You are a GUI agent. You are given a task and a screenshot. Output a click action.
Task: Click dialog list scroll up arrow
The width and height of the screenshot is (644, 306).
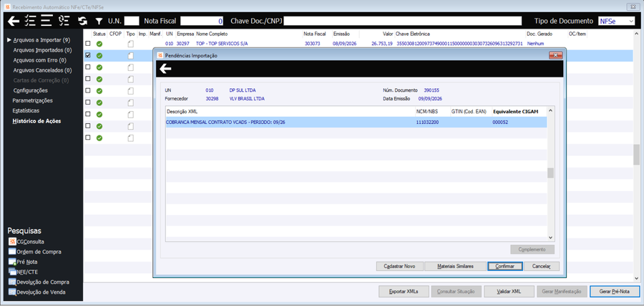coord(550,110)
